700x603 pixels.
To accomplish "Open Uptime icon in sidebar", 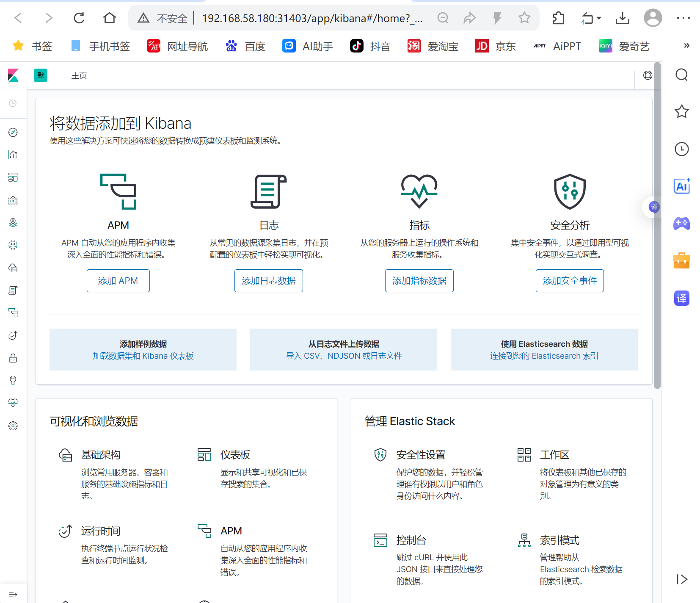I will pyautogui.click(x=13, y=335).
